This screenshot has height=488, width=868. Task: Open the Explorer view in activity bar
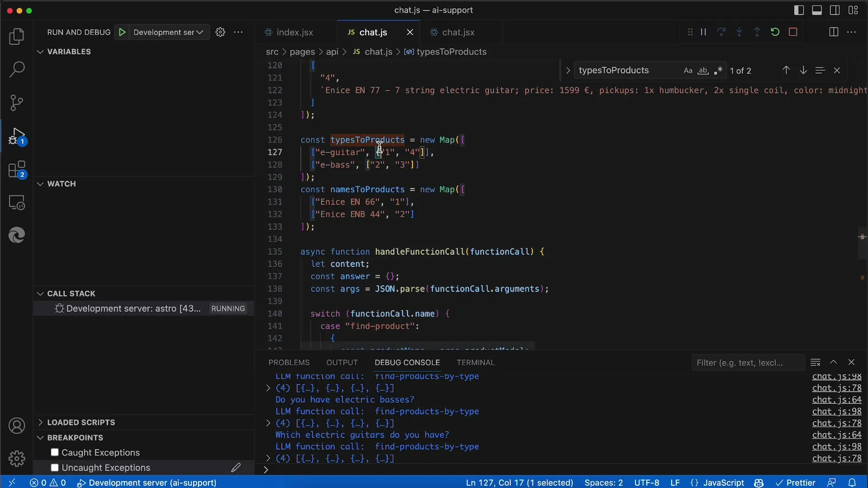coord(17,36)
